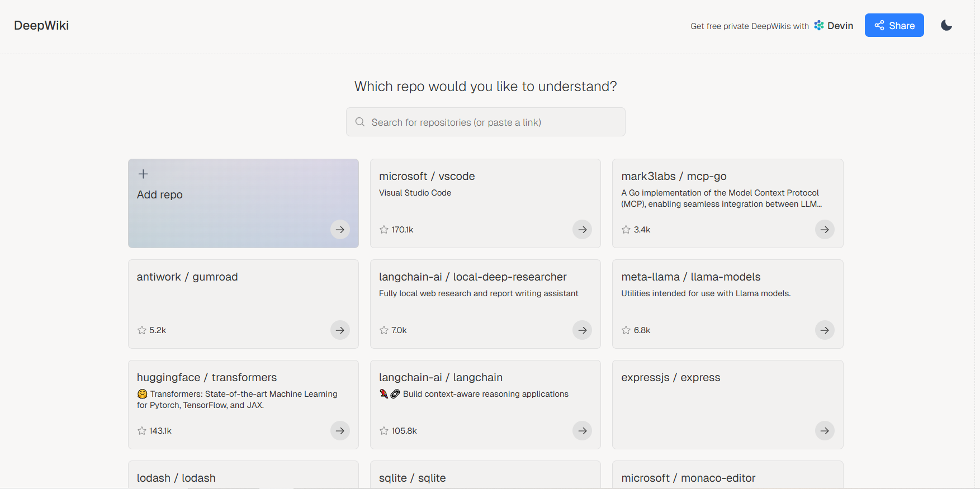This screenshot has width=980, height=489.
Task: Click the Add repo label
Action: coord(160,194)
